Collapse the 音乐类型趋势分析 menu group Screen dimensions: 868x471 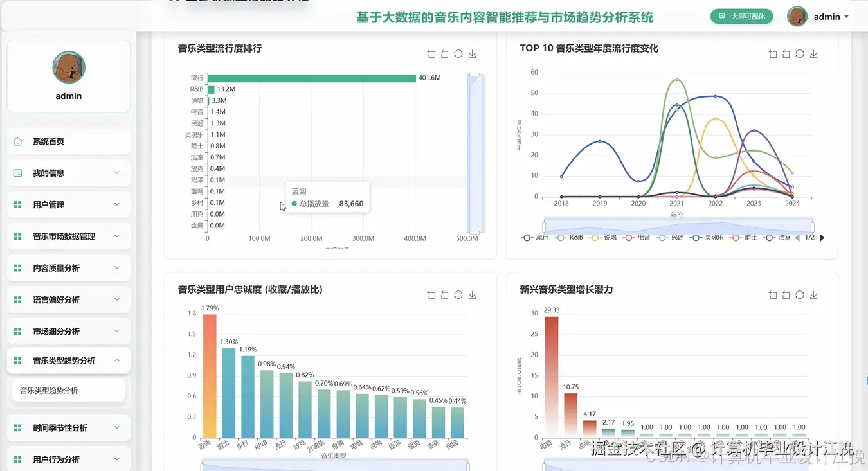tap(69, 360)
